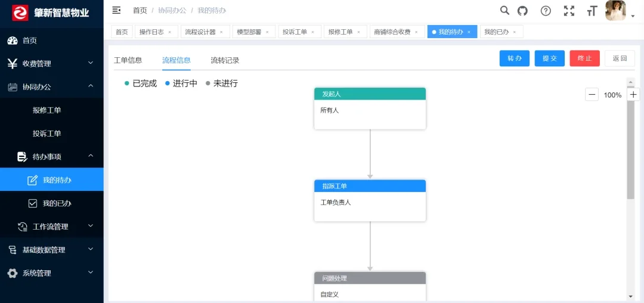Click the 100% zoom level text
Screen dimensions: 644x303
click(x=612, y=95)
